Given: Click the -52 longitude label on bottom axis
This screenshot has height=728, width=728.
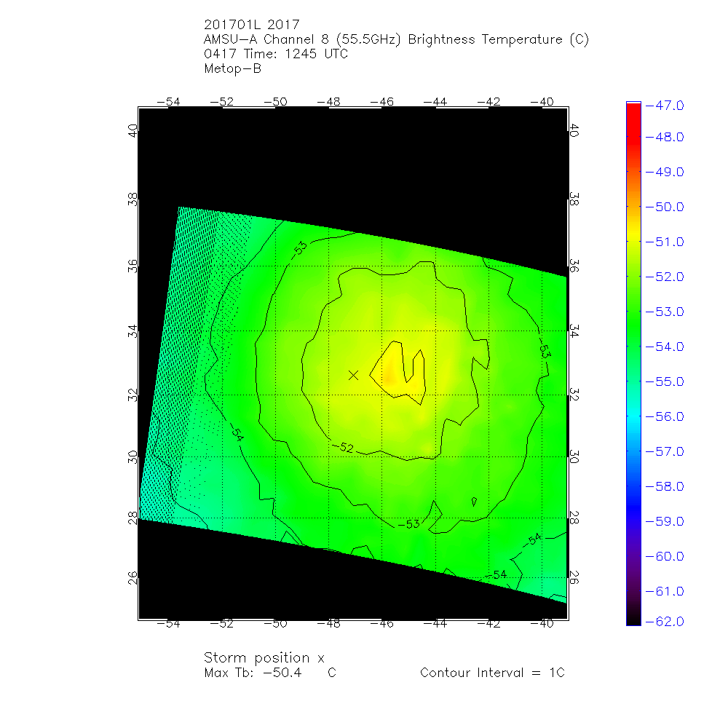Looking at the screenshot, I should pos(222,624).
